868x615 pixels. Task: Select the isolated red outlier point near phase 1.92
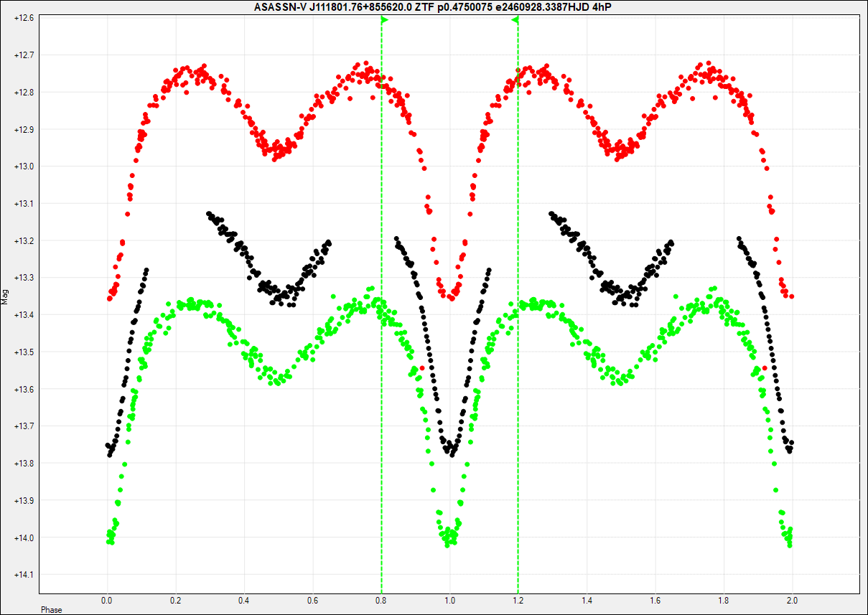coord(765,368)
